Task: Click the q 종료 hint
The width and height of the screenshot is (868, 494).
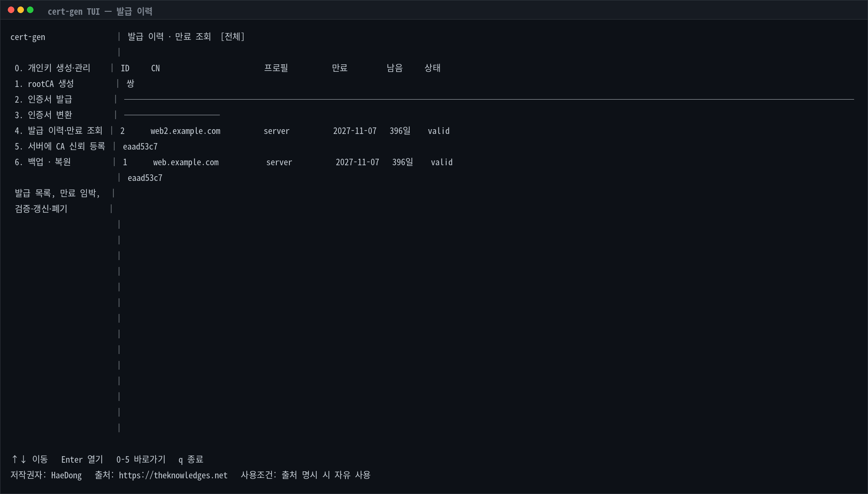Action: tap(191, 460)
